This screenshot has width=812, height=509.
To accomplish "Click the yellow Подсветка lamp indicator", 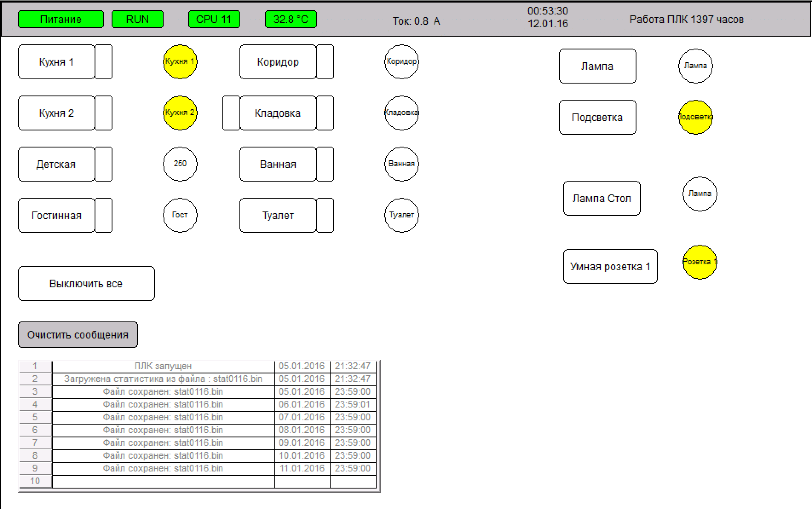I will pyautogui.click(x=695, y=117).
